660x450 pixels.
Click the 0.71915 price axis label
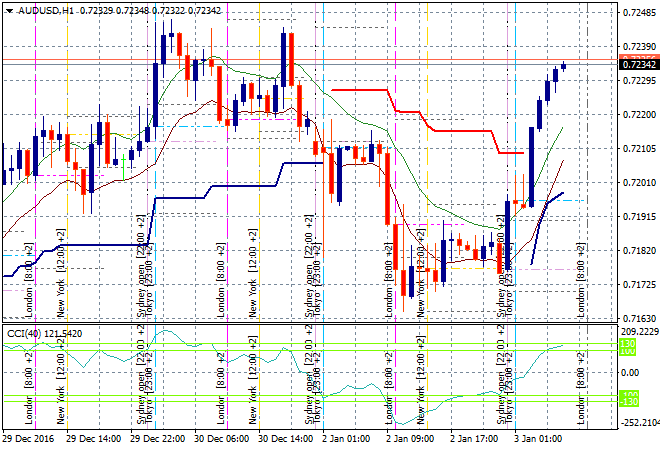(x=639, y=216)
